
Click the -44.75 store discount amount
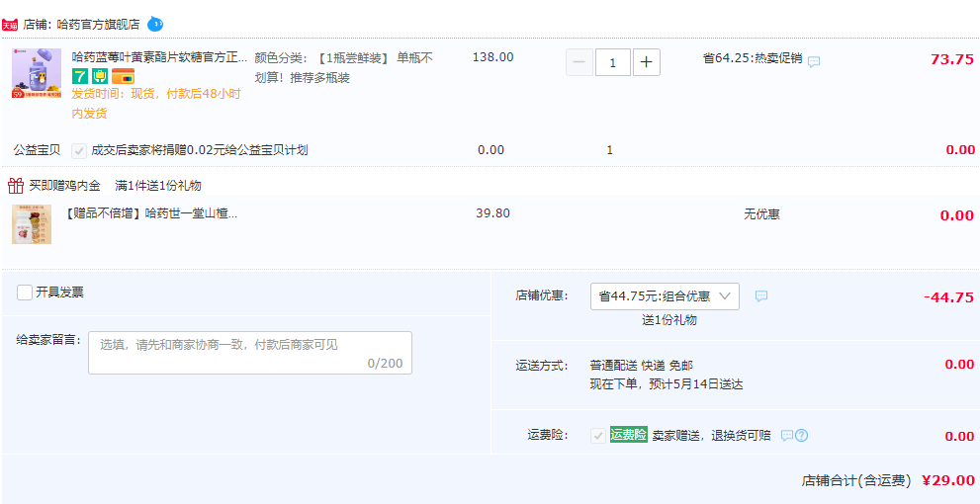(x=949, y=297)
